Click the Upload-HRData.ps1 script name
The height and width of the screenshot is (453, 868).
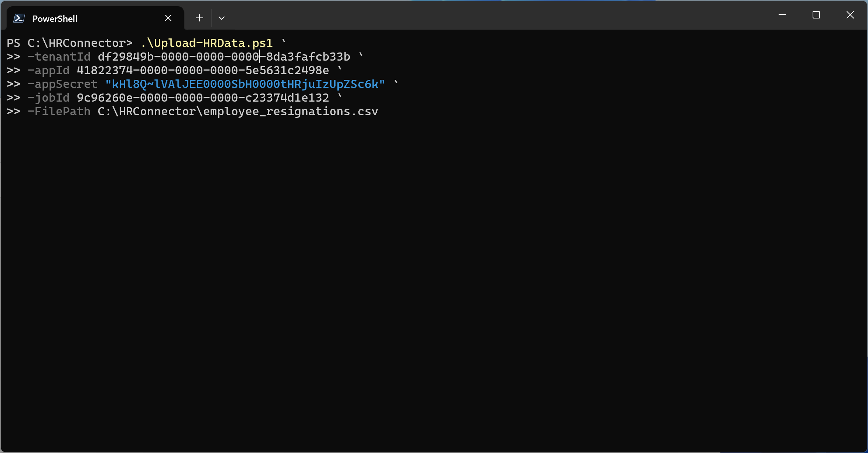point(206,43)
